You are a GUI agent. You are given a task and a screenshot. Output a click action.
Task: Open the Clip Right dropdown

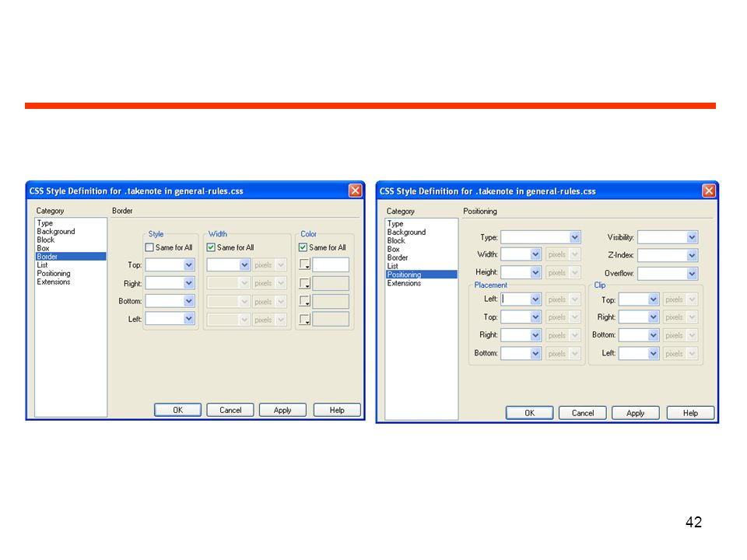[653, 317]
